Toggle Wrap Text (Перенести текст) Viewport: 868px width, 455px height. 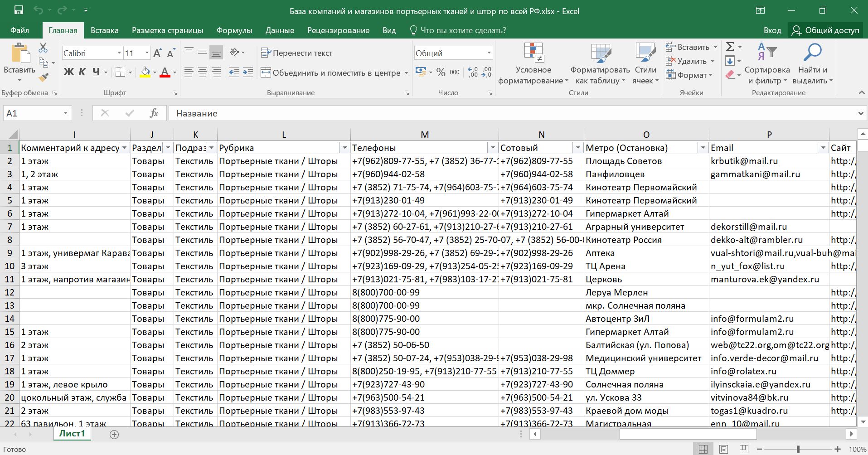pos(297,53)
